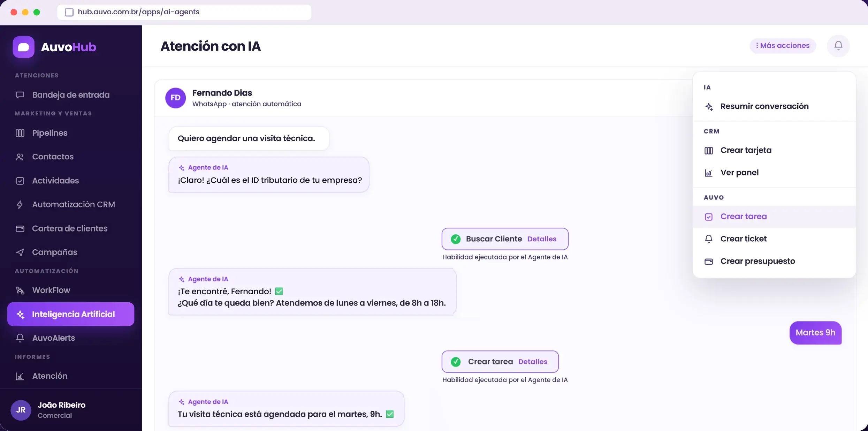Screen dimensions: 868x431
Task: Click the Bandeja de entrada chat icon
Action: pyautogui.click(x=20, y=95)
